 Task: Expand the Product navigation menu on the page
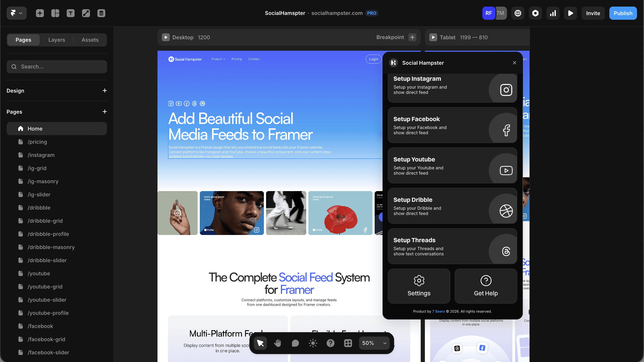[218, 59]
